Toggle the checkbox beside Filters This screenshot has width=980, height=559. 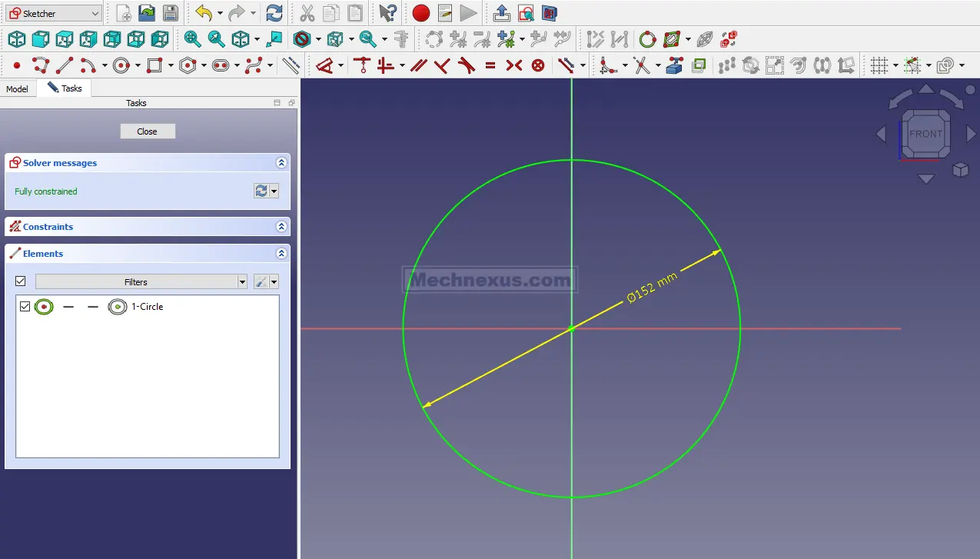point(21,281)
